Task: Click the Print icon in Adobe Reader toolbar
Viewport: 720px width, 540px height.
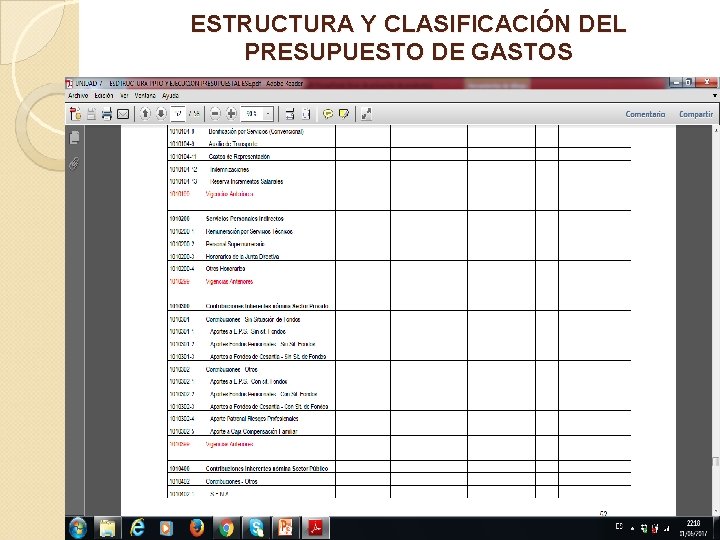Action: coord(107,113)
